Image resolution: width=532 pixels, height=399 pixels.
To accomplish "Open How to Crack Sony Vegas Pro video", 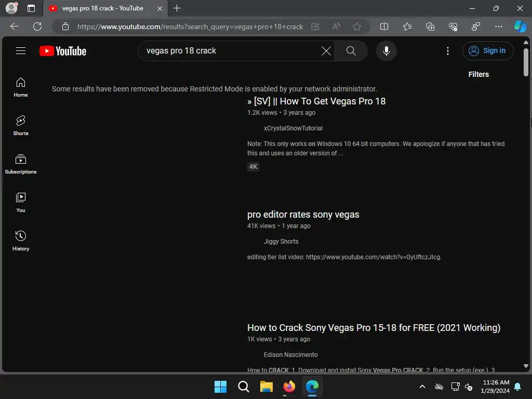I will [374, 328].
